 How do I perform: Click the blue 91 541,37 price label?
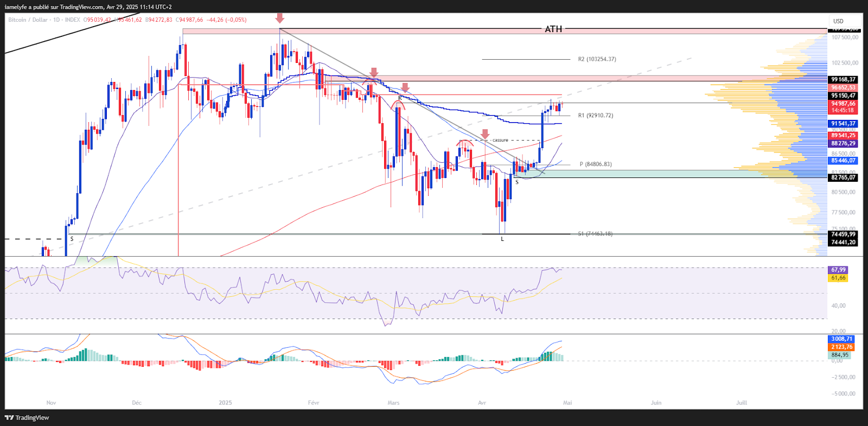pos(843,124)
